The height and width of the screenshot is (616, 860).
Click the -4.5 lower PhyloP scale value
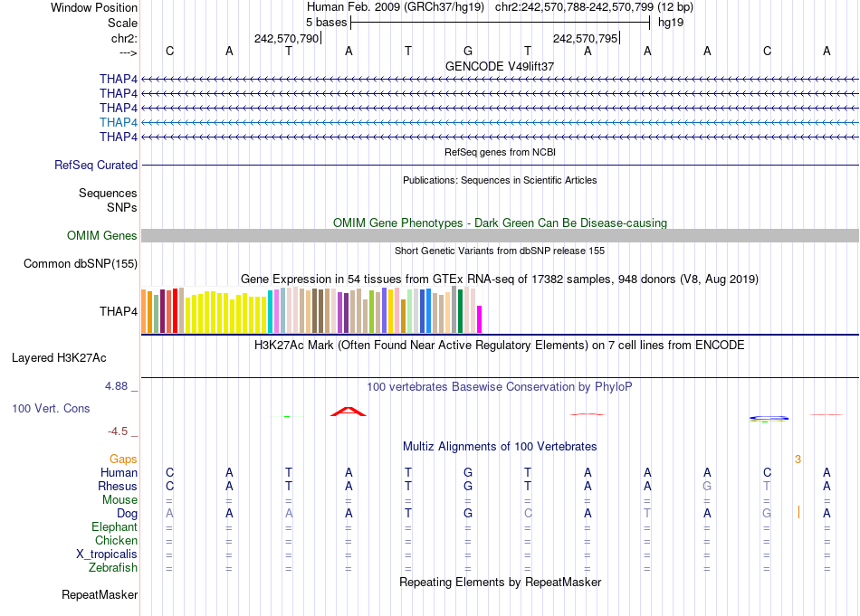coord(118,431)
